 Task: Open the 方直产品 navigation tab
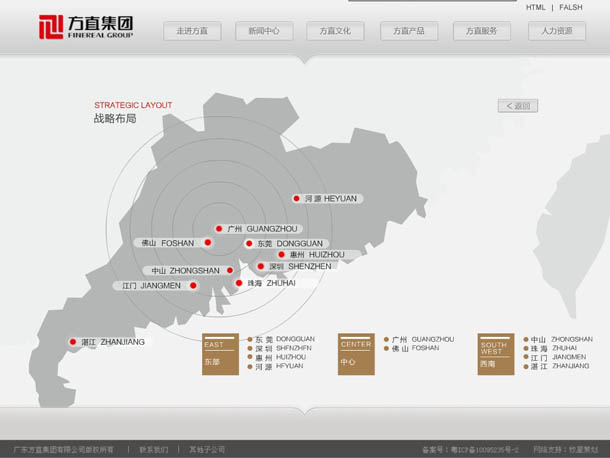(x=409, y=31)
